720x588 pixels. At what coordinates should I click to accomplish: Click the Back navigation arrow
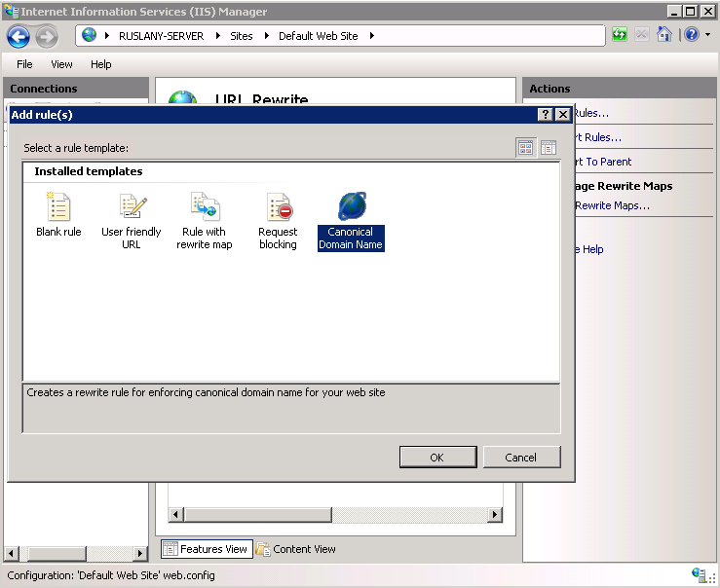pos(19,36)
